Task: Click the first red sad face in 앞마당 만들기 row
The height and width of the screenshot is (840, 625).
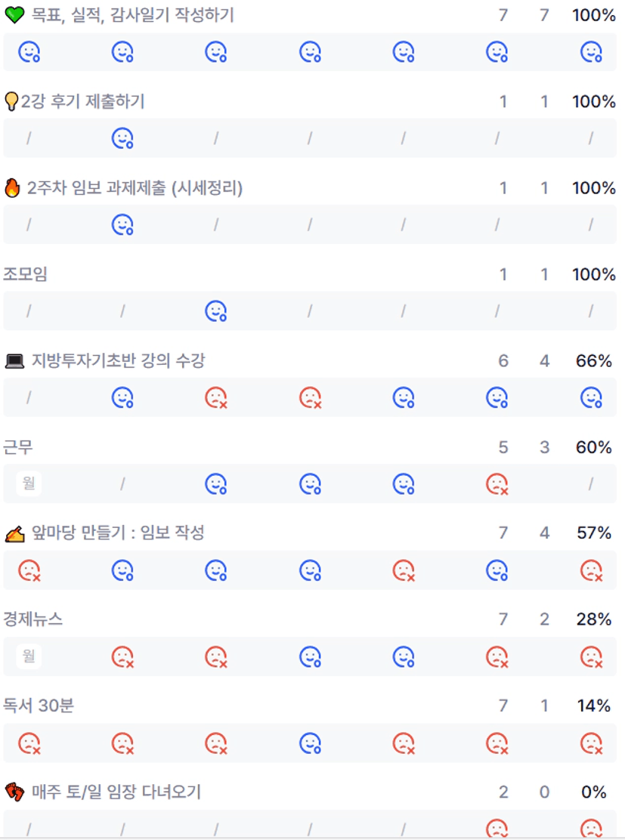Action: [x=29, y=570]
